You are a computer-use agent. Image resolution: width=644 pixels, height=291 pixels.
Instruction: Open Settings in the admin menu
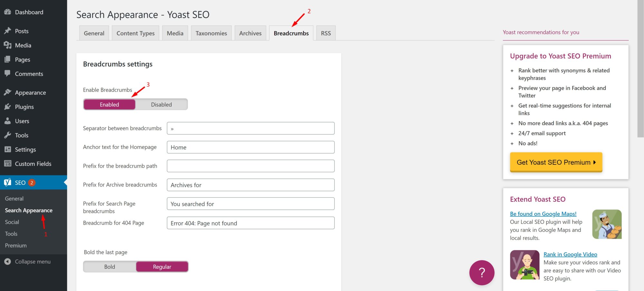coord(33,150)
